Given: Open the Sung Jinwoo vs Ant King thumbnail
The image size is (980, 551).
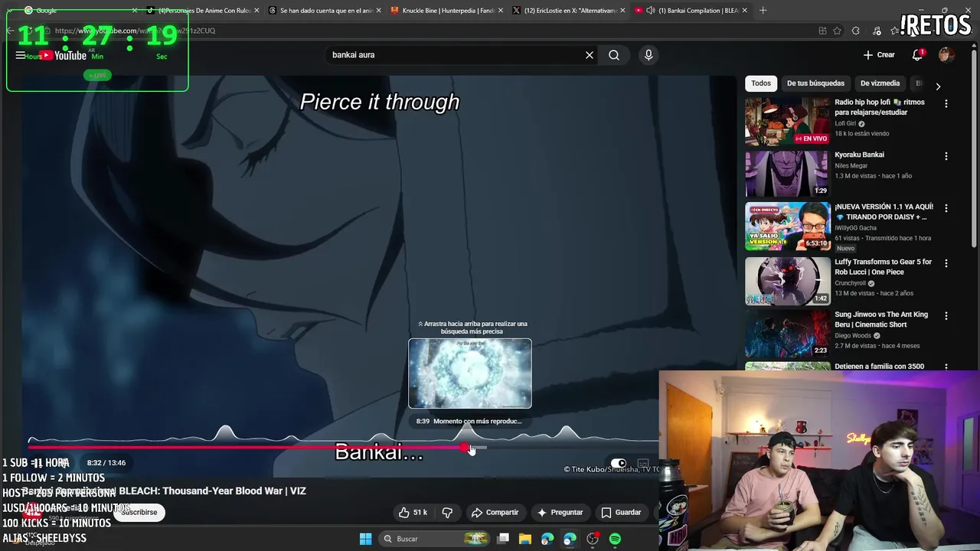Looking at the screenshot, I should [x=787, y=333].
